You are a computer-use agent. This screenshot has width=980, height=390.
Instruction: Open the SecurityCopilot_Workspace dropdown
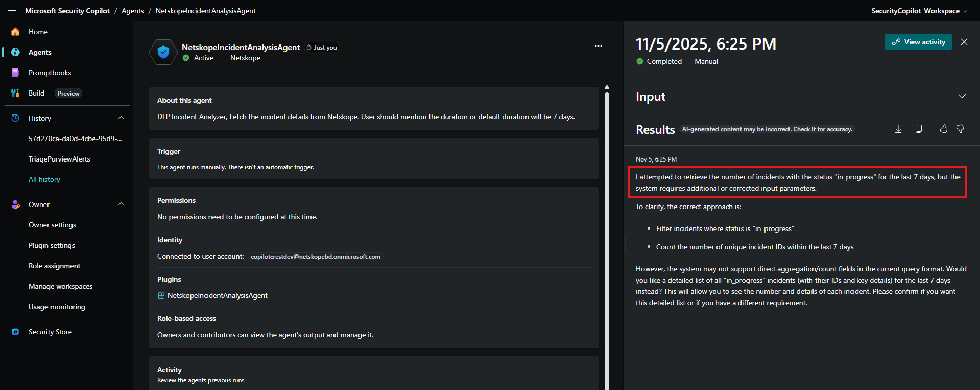919,11
